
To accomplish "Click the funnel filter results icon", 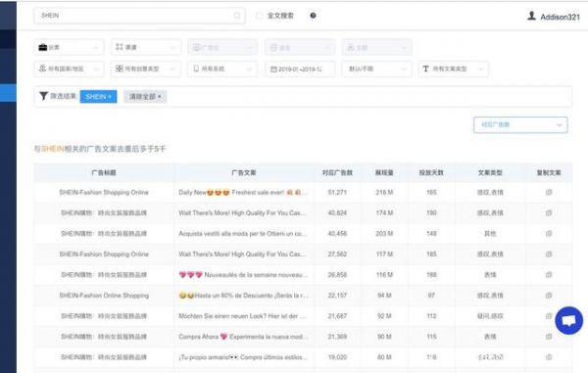I will (43, 96).
